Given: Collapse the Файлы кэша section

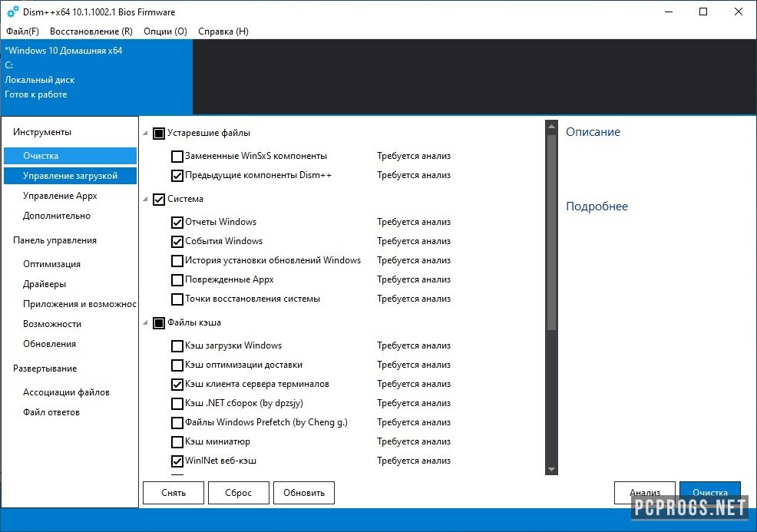Looking at the screenshot, I should point(146,323).
